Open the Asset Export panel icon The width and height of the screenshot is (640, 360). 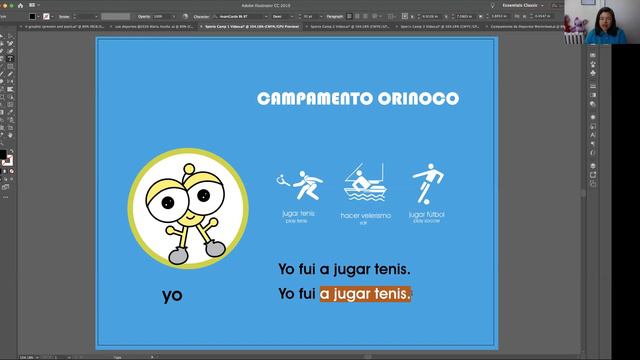coord(593,175)
